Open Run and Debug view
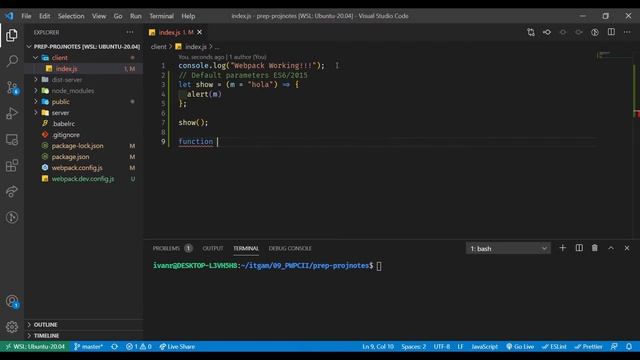 coord(12,113)
